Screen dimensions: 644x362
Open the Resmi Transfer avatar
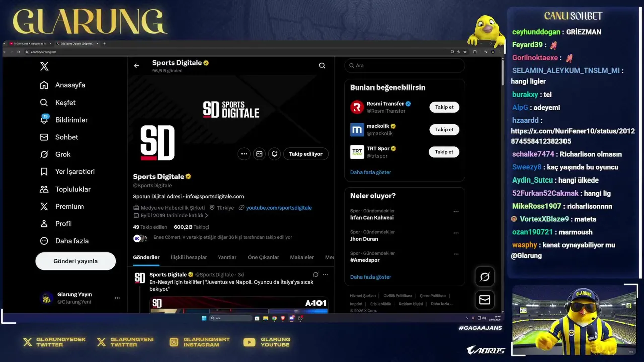pyautogui.click(x=357, y=107)
